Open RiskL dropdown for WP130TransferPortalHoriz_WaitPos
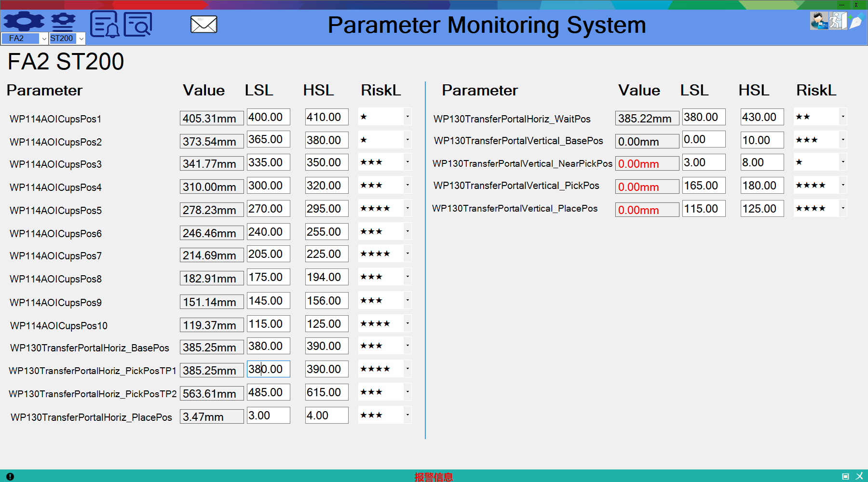The height and width of the screenshot is (482, 868). (x=843, y=117)
